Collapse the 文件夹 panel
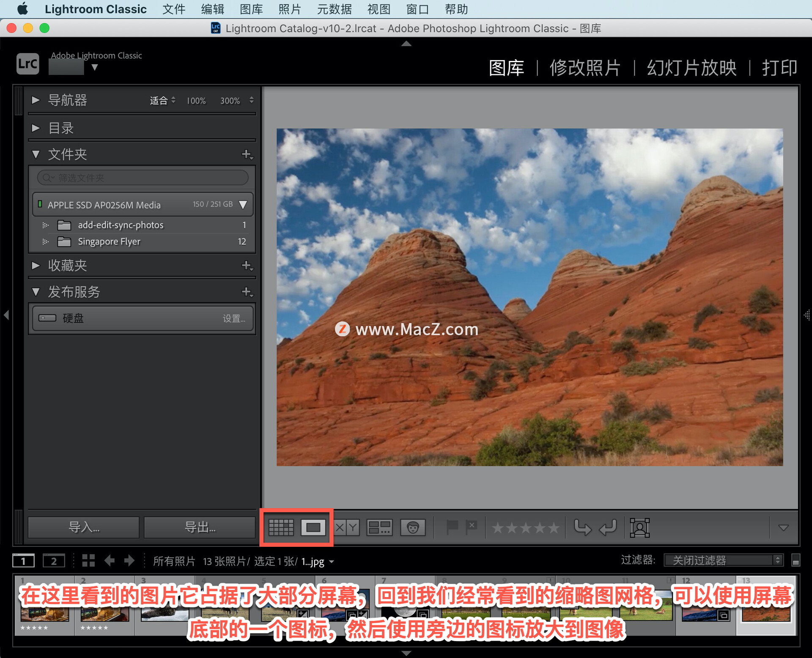The height and width of the screenshot is (658, 812). [36, 154]
